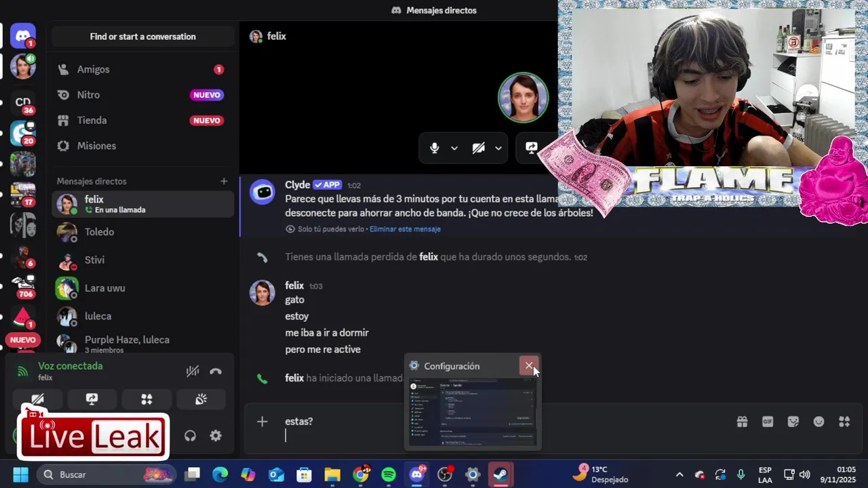Open the Purple Haze, luleca group chat
Image resolution: width=868 pixels, height=488 pixels.
142,344
